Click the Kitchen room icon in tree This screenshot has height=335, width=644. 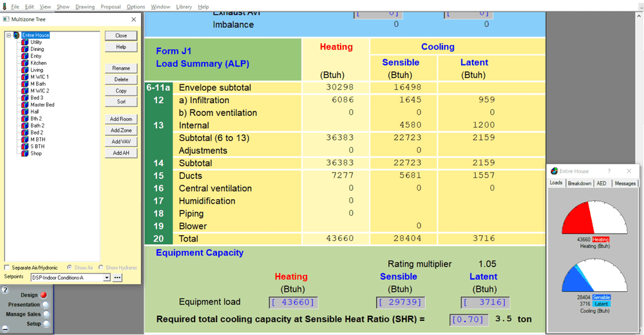[25, 63]
